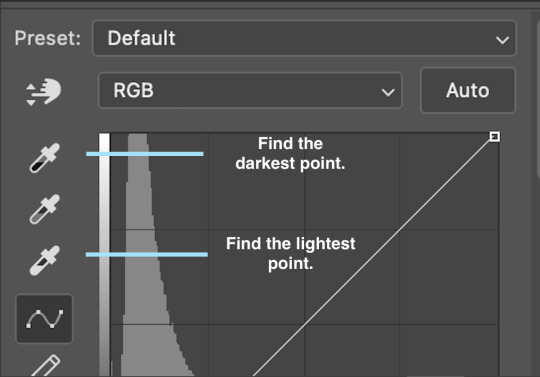
Task: Click the Preset label text
Action: click(x=48, y=38)
